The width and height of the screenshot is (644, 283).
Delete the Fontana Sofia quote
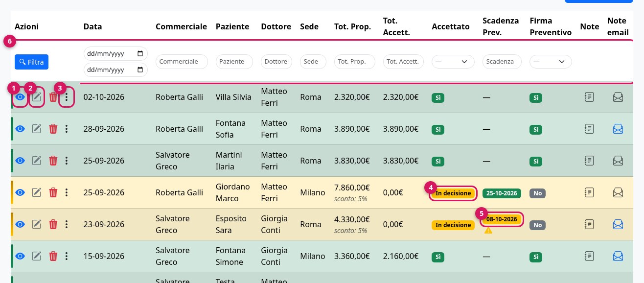pyautogui.click(x=53, y=129)
